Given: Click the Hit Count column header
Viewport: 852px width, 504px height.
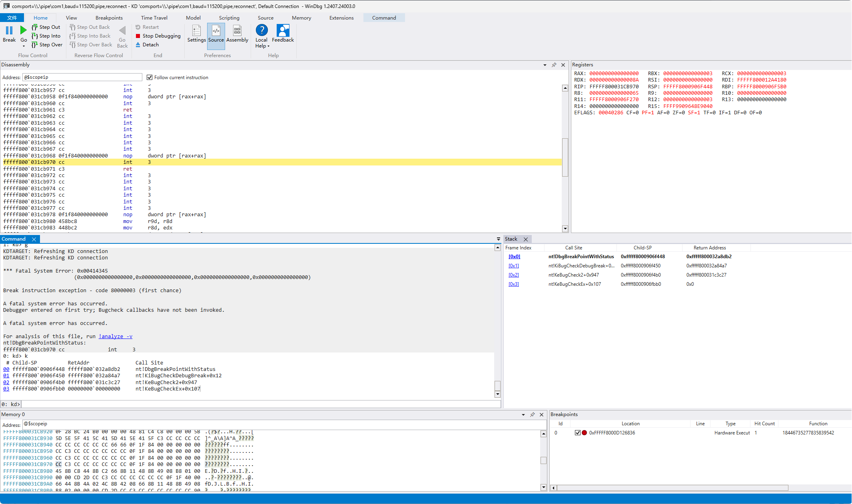Looking at the screenshot, I should [x=764, y=424].
